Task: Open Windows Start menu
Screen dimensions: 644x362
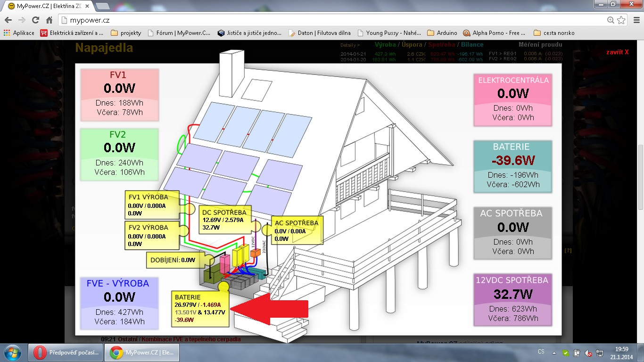Action: [x=13, y=353]
